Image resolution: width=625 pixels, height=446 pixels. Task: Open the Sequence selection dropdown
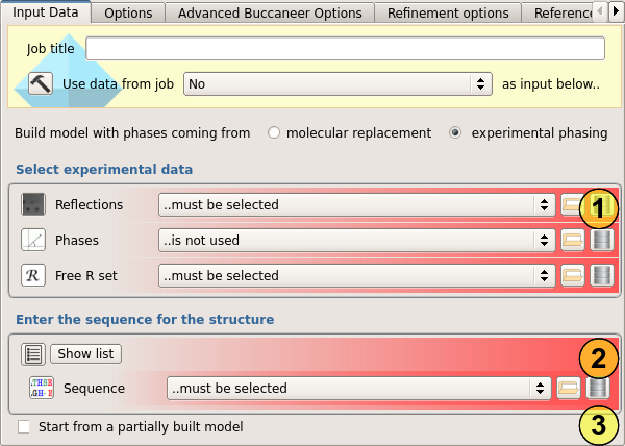tap(359, 388)
